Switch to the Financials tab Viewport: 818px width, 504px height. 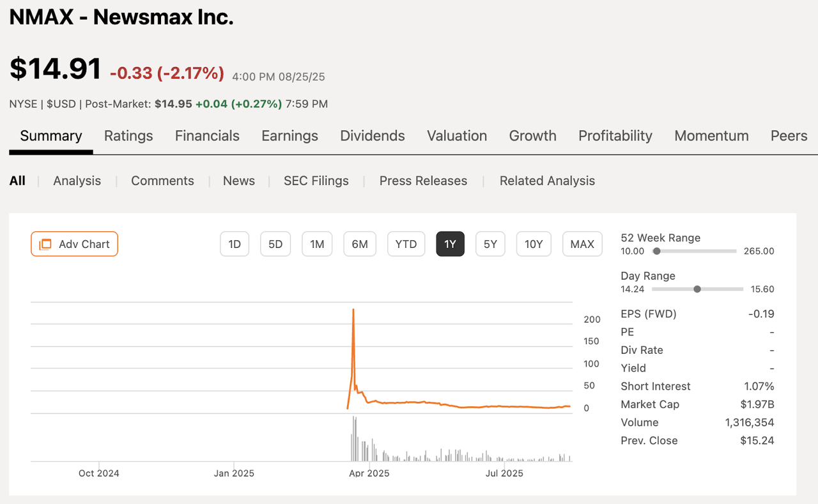coord(207,136)
